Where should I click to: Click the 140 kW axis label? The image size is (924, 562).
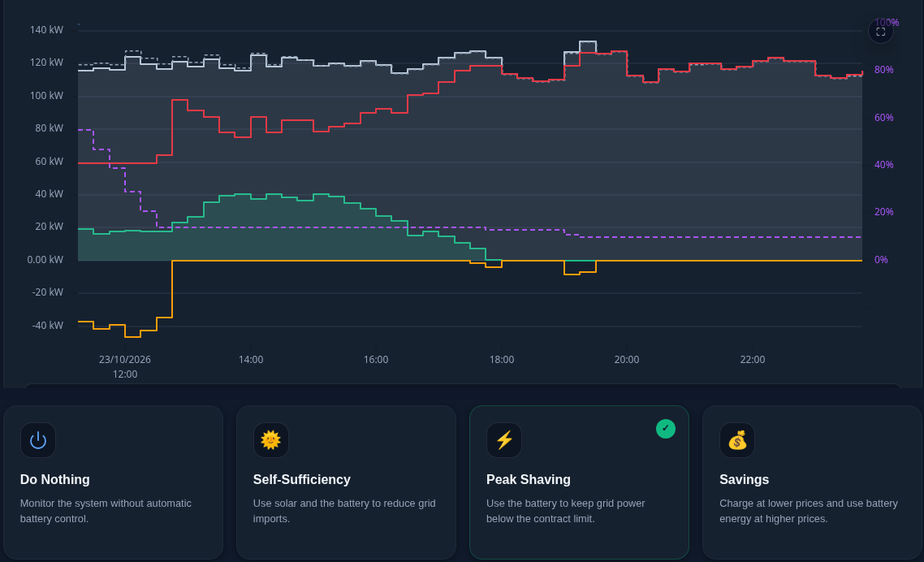coord(46,30)
